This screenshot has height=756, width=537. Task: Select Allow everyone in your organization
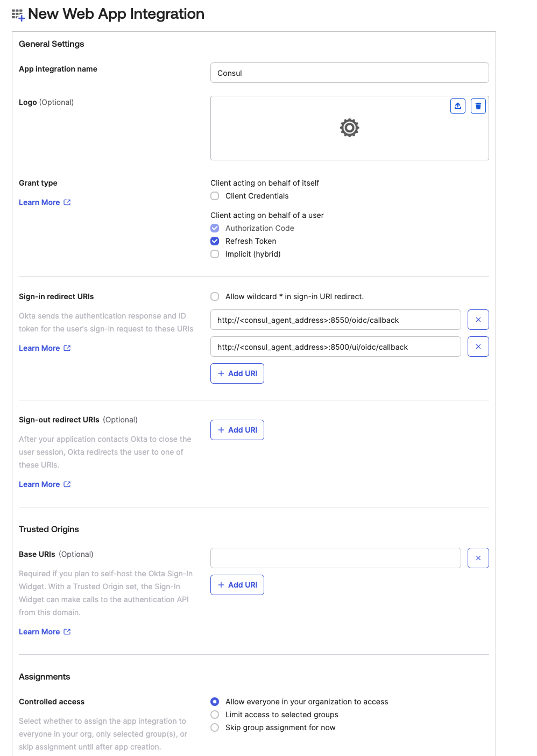click(215, 702)
